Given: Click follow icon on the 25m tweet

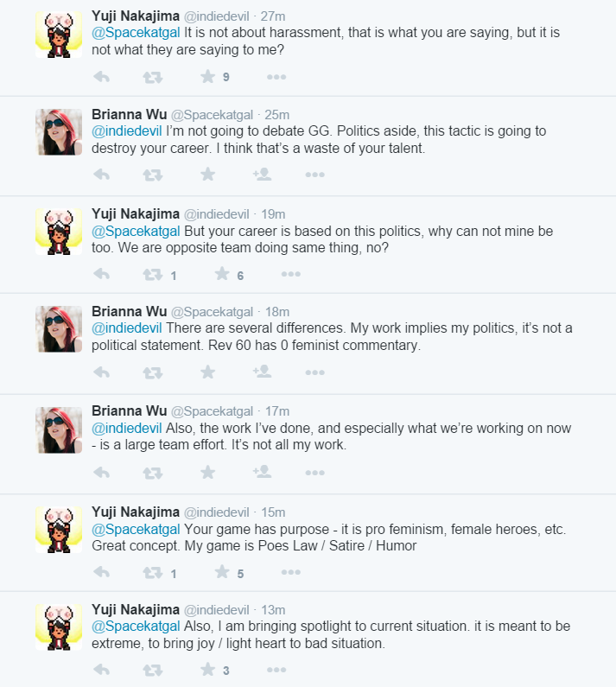Looking at the screenshot, I should [262, 175].
